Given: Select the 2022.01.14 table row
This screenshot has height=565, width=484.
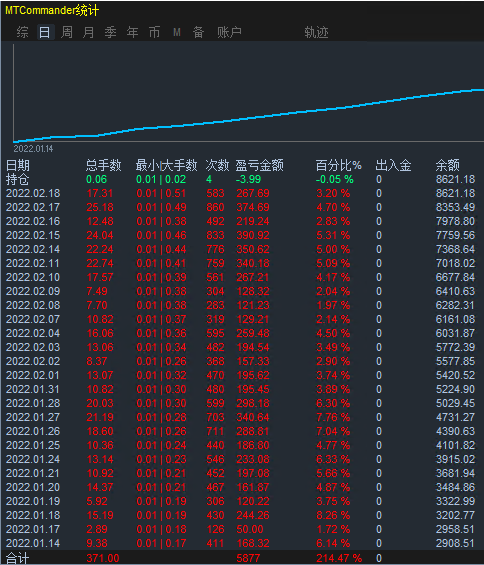Looking at the screenshot, I should coord(240,543).
